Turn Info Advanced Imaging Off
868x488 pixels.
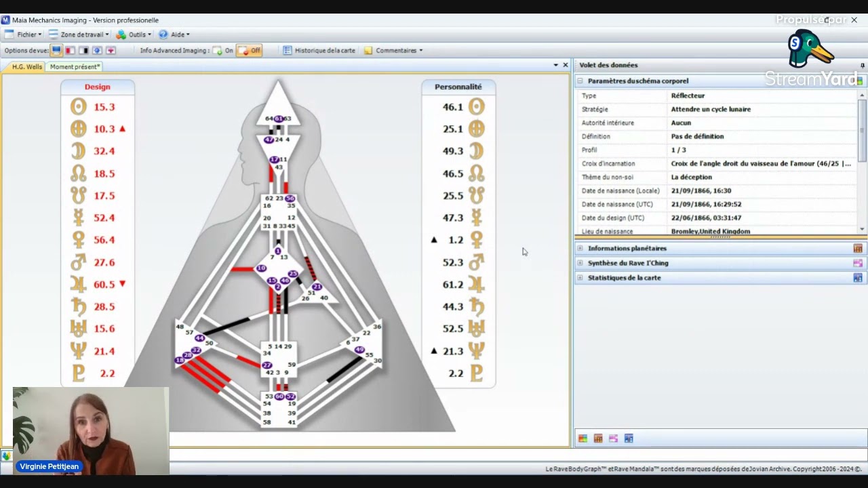[250, 50]
